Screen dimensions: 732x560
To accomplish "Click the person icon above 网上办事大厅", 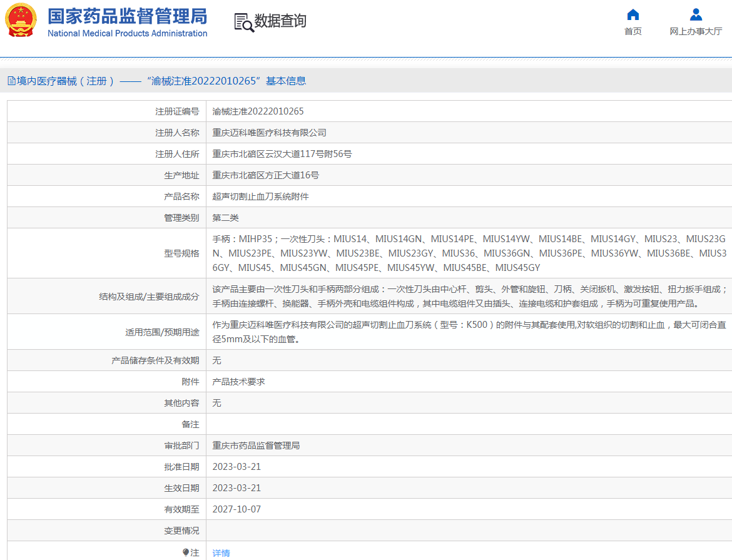I will (694, 14).
